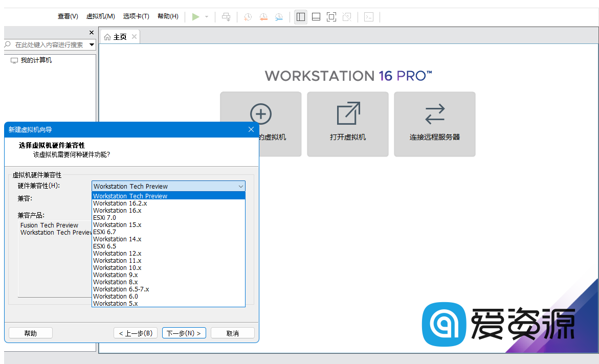Image resolution: width=599 pixels, height=364 pixels.
Task: Click the 下一步 button in the wizard
Action: pos(184,332)
